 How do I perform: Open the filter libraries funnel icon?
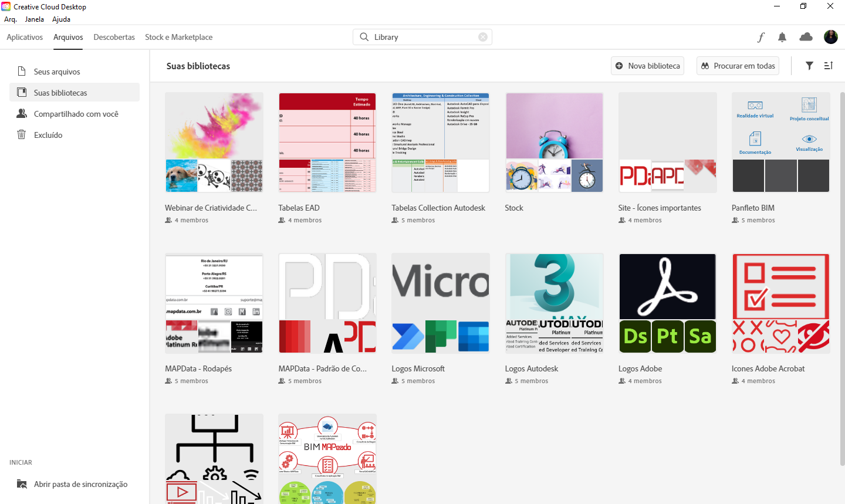(x=809, y=66)
